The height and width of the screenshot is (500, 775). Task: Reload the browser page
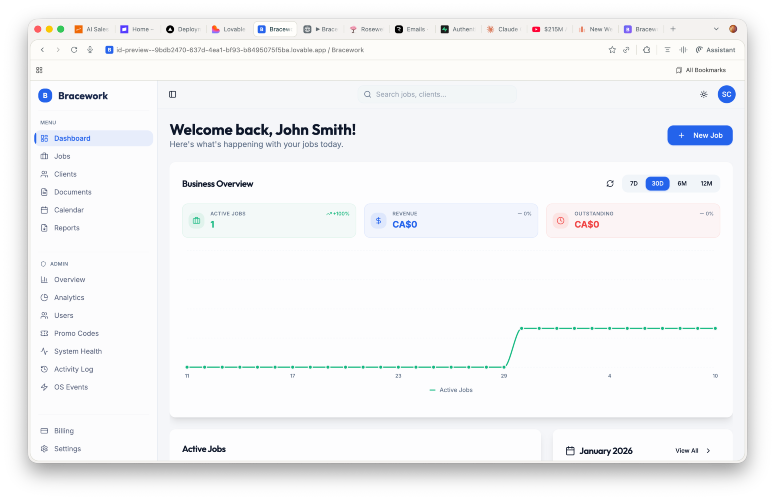[74, 50]
